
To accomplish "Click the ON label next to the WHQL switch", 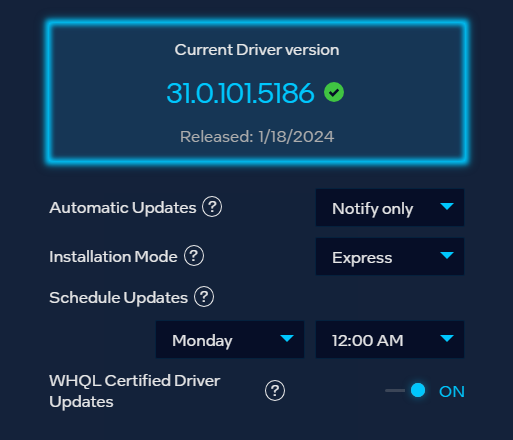I will [x=452, y=392].
